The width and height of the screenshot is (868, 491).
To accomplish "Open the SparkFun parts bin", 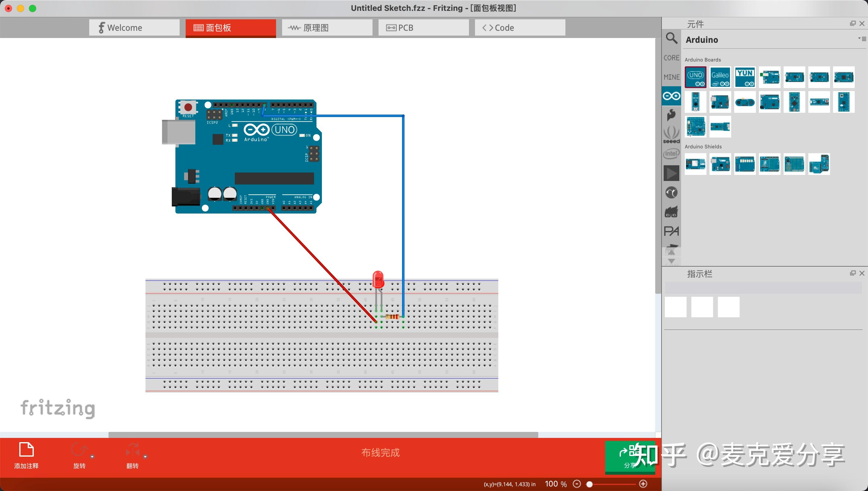I will (x=671, y=115).
